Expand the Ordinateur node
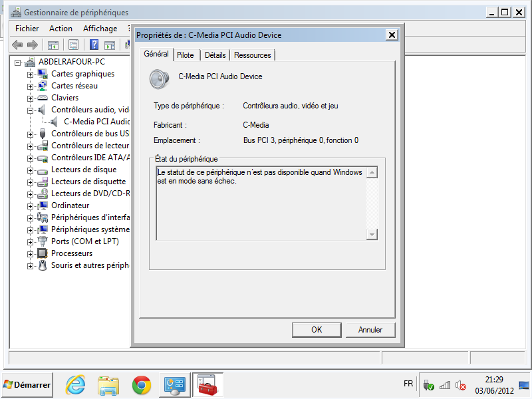This screenshot has height=399, width=532. click(30, 206)
